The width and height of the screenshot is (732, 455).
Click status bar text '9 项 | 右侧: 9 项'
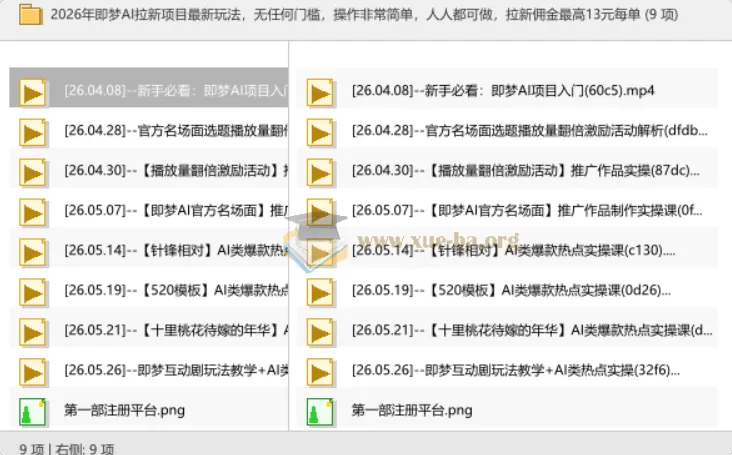point(66,448)
